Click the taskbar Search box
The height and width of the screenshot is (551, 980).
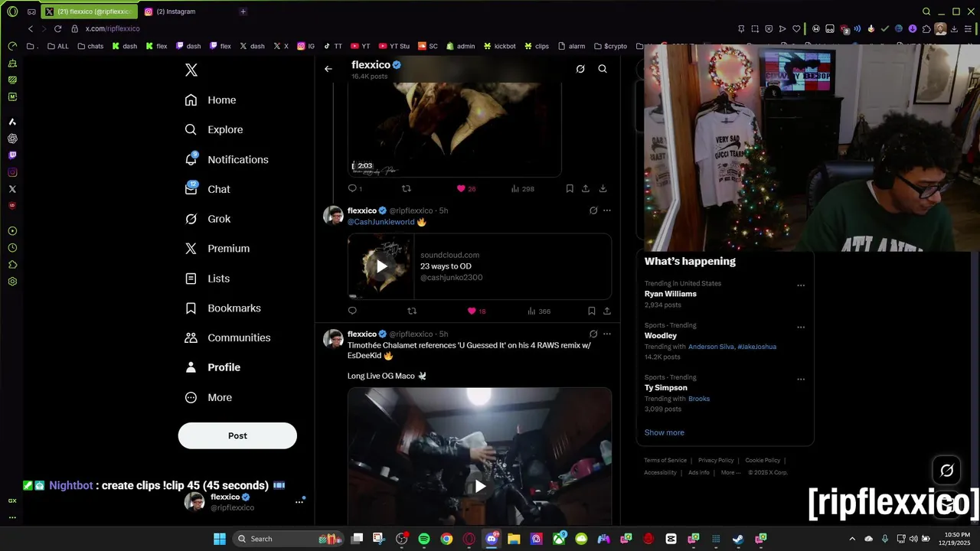pyautogui.click(x=287, y=539)
